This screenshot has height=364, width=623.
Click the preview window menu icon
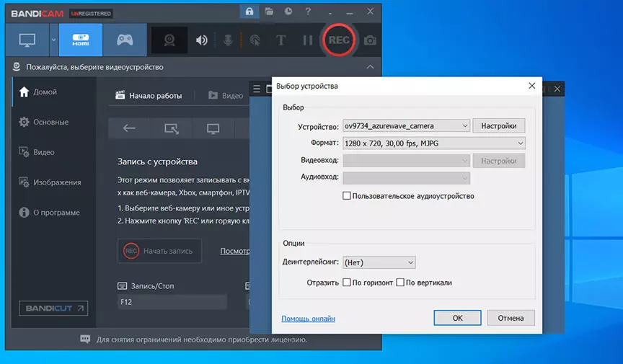pyautogui.click(x=257, y=89)
